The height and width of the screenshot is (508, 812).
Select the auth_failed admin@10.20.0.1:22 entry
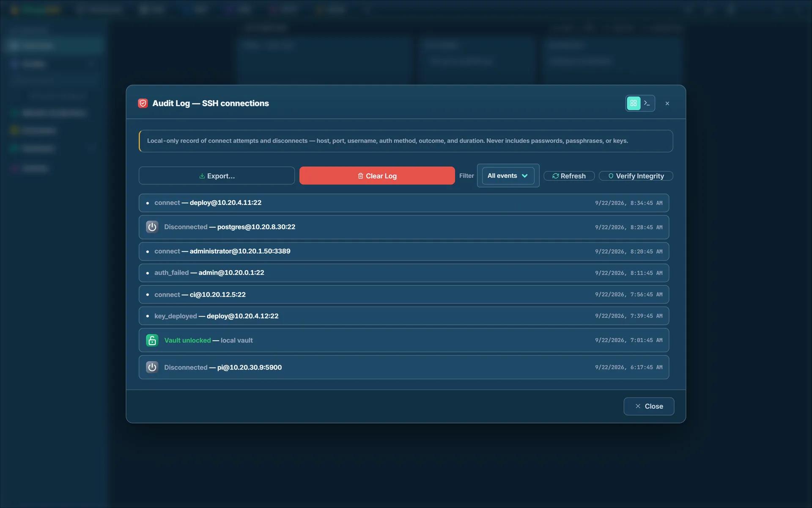(x=403, y=273)
